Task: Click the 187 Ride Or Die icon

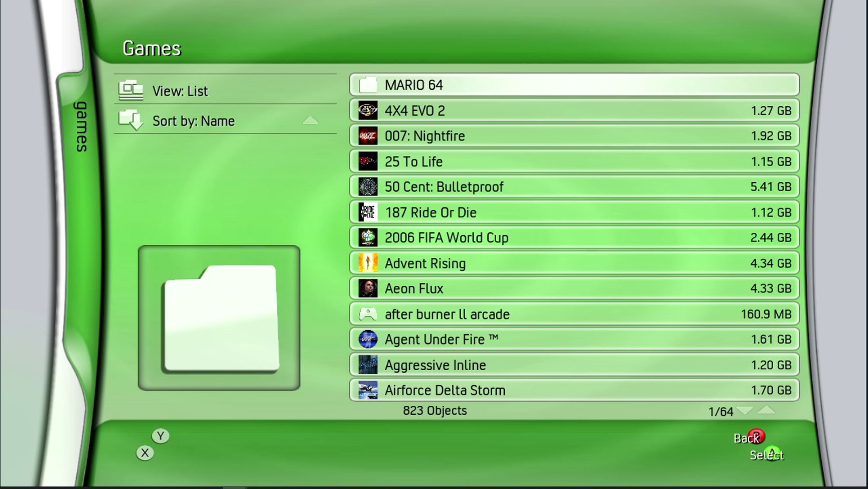Action: [x=368, y=212]
